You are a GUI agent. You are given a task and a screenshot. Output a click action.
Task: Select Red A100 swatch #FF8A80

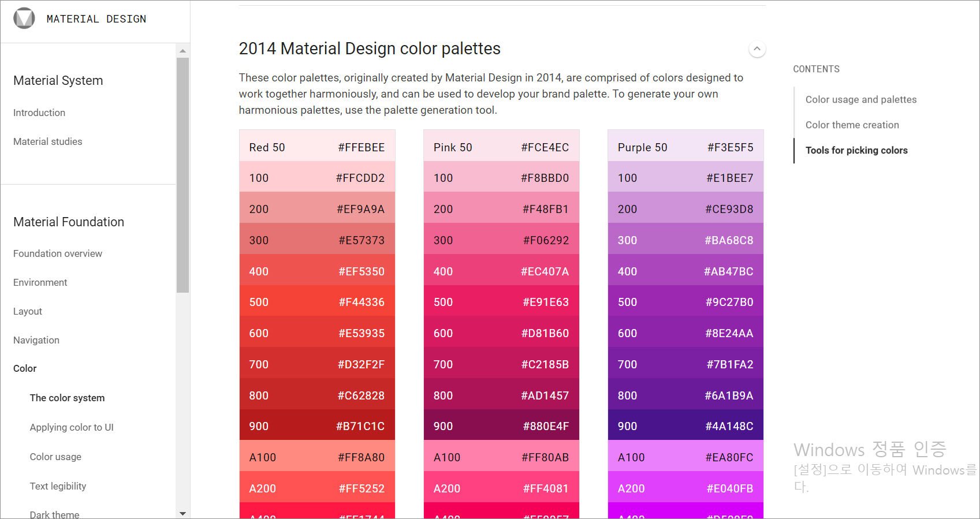coord(317,456)
